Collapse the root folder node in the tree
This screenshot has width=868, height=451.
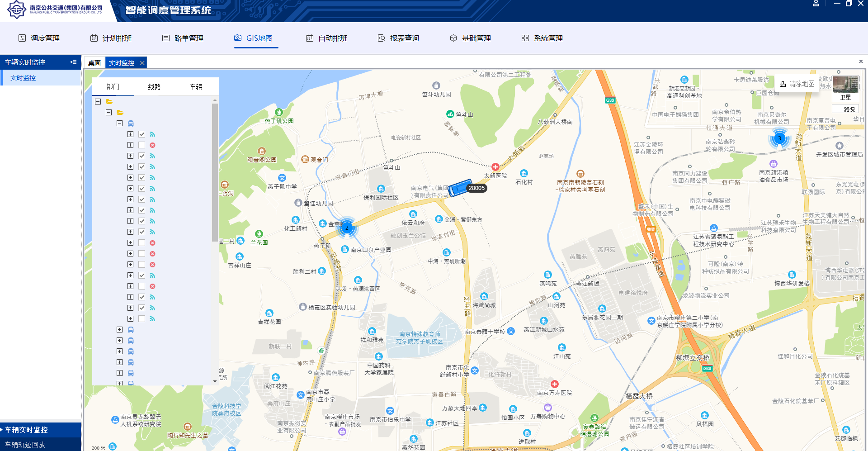(x=98, y=102)
